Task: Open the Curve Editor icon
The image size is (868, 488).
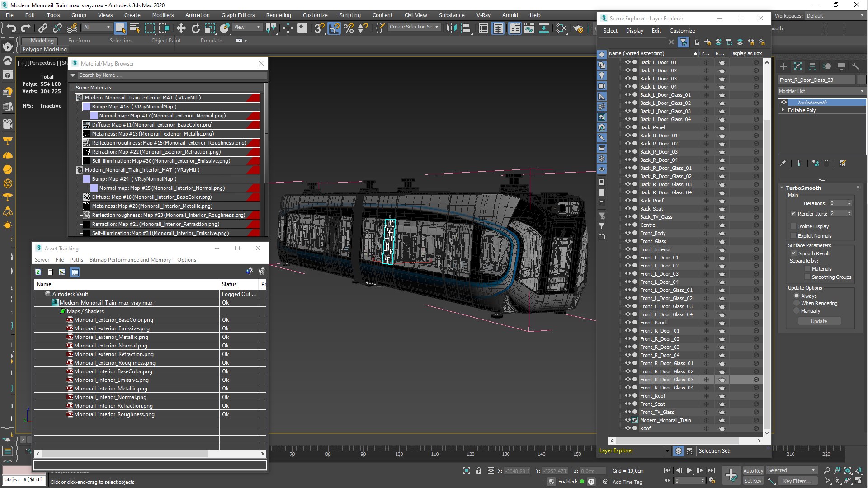Action: coord(529,28)
